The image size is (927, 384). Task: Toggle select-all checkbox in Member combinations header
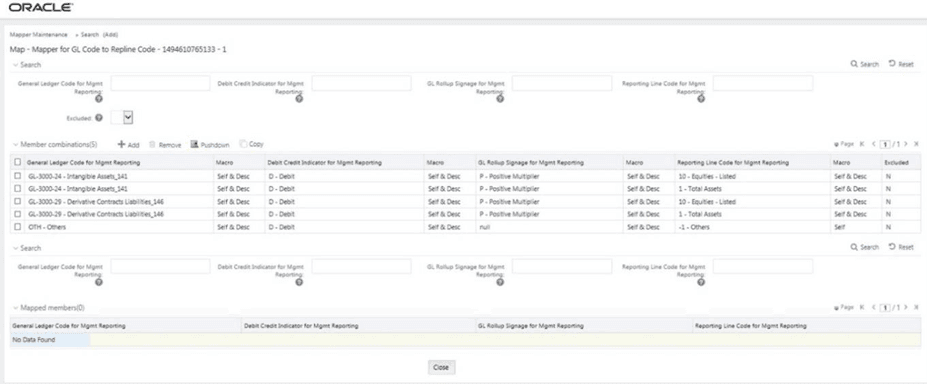click(x=18, y=162)
